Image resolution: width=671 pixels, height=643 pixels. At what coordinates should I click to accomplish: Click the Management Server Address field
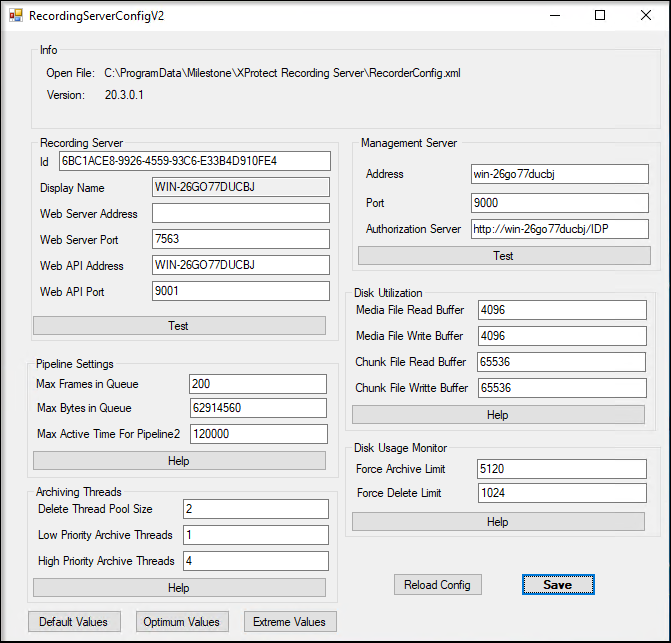pos(560,174)
